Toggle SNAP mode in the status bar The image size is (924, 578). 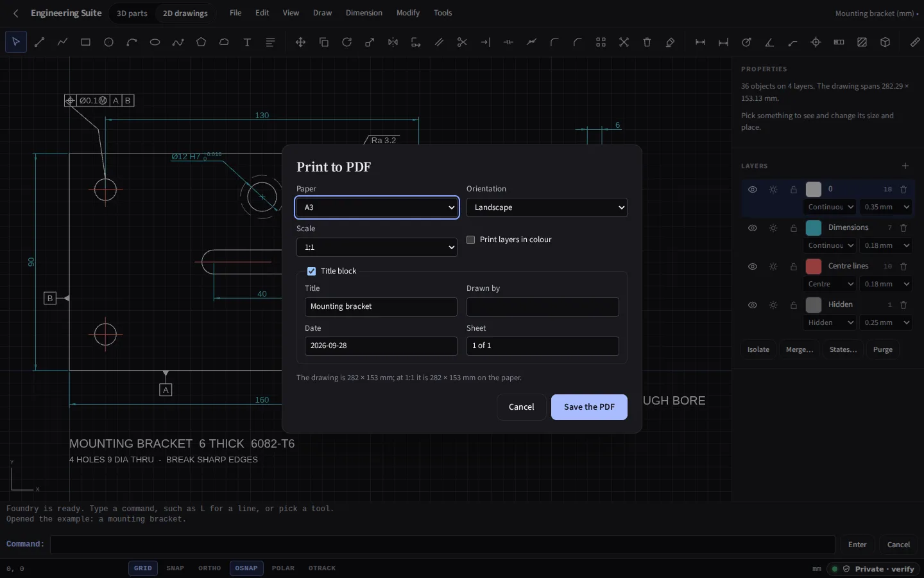point(175,568)
